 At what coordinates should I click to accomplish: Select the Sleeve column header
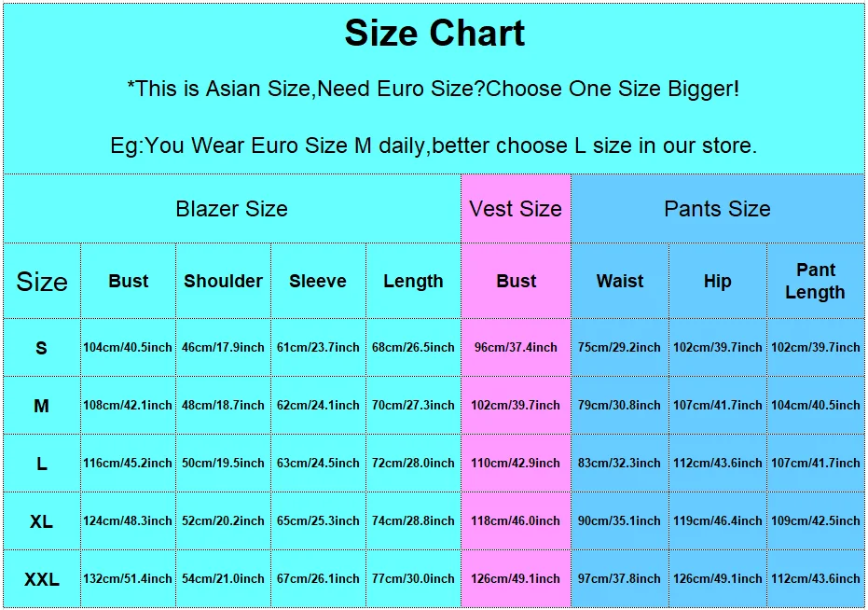pyautogui.click(x=318, y=281)
